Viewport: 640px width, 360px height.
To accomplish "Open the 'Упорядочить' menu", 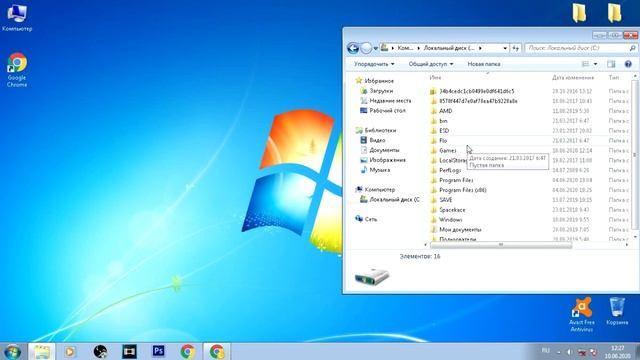I will [x=374, y=64].
